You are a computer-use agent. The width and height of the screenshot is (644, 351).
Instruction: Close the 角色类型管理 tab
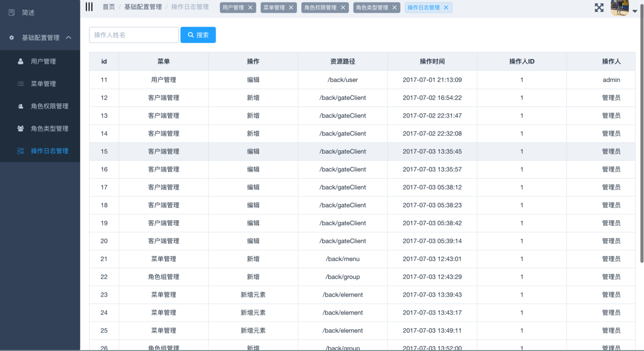[x=395, y=7]
